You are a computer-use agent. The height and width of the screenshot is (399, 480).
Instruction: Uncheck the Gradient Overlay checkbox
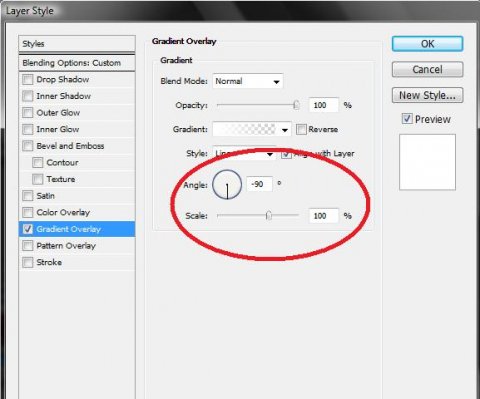pos(28,229)
